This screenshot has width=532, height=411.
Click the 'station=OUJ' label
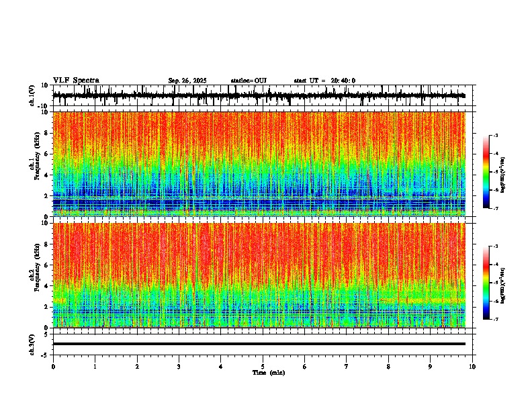tap(249, 81)
